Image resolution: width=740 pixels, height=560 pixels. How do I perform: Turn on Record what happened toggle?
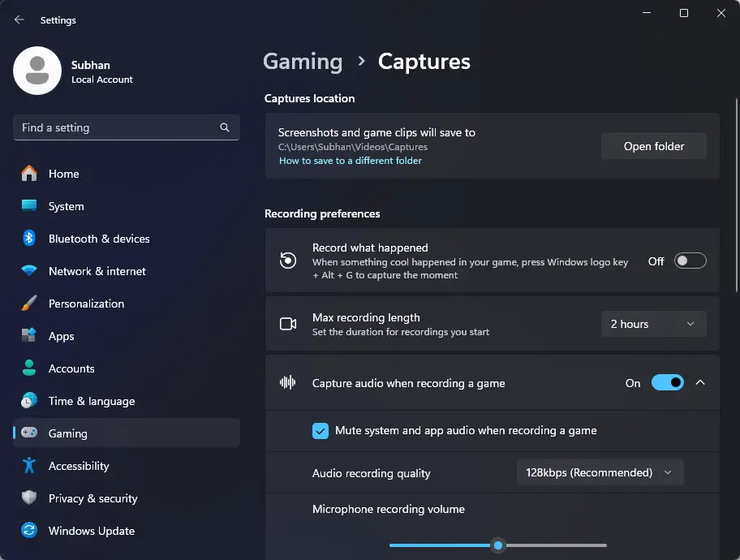[690, 261]
